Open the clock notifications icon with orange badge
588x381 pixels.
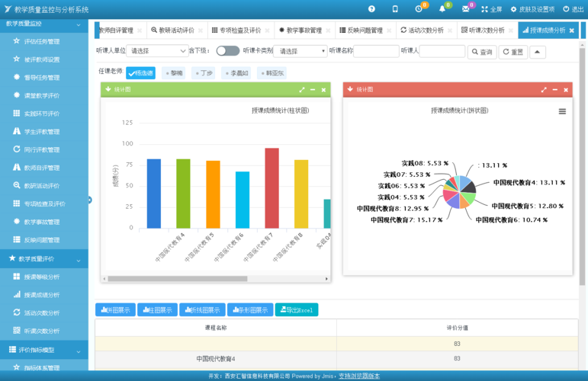pos(419,9)
